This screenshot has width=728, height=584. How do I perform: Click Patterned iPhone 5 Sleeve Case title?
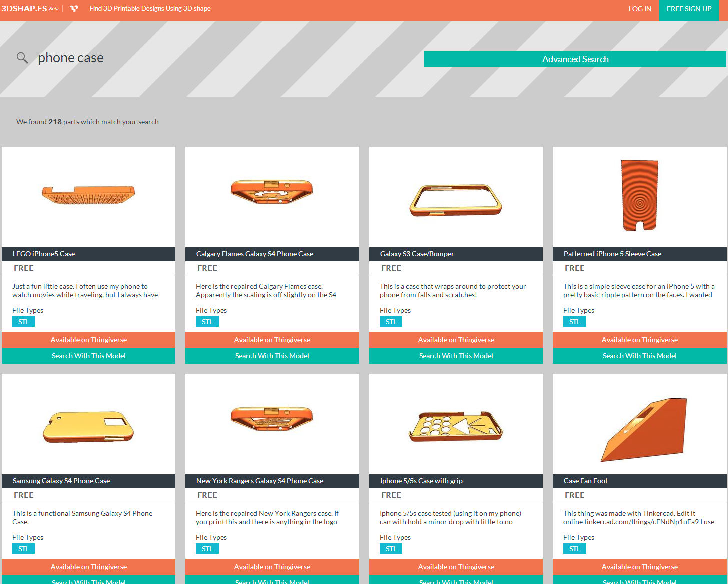point(612,254)
